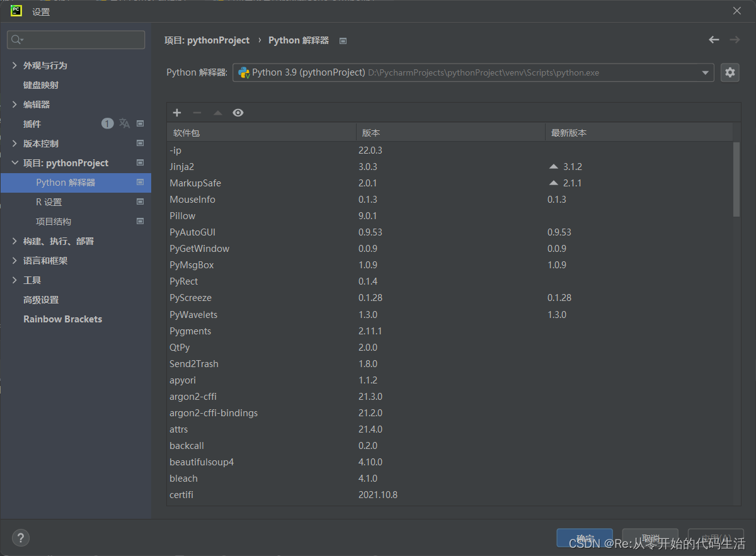Select the PyWavelets package row

click(450, 315)
